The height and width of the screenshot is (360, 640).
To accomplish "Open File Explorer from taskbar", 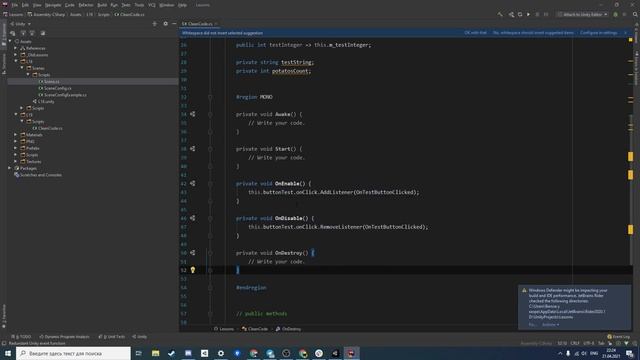I will 156,353.
